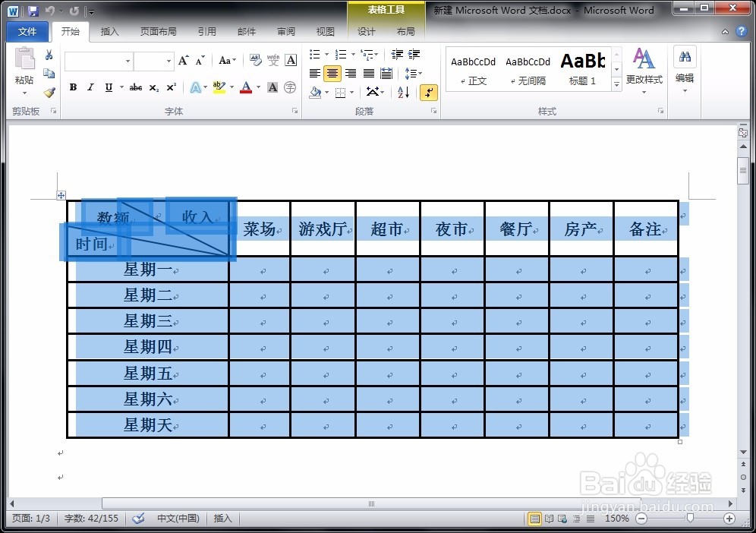The height and width of the screenshot is (533, 756).
Task: Click the Clear Formatting icon
Action: [255, 60]
